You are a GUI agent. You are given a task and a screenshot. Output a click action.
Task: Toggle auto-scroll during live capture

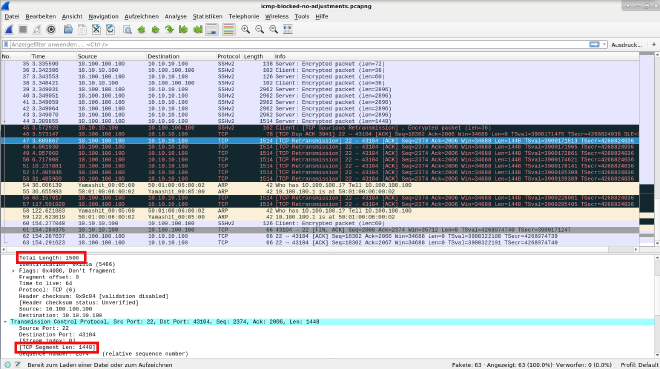point(212,29)
